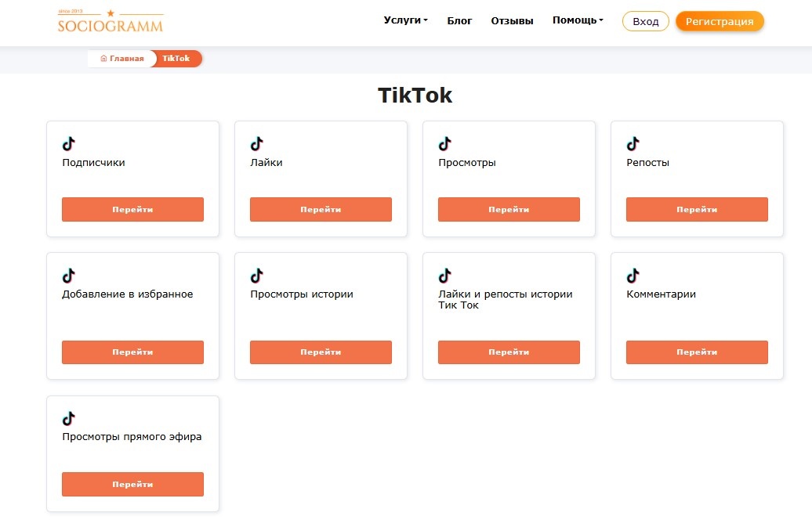Click the TikTok icon on the Комментарии card

(633, 276)
